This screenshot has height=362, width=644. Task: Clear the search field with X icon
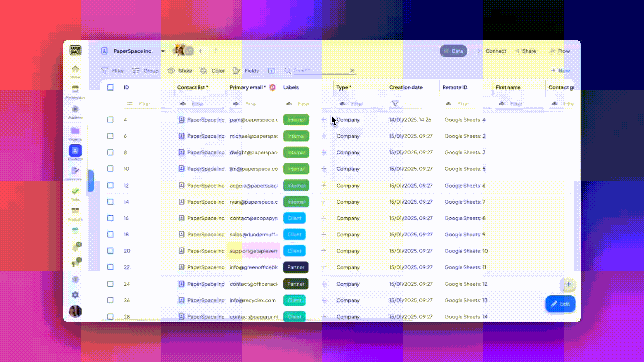(352, 71)
